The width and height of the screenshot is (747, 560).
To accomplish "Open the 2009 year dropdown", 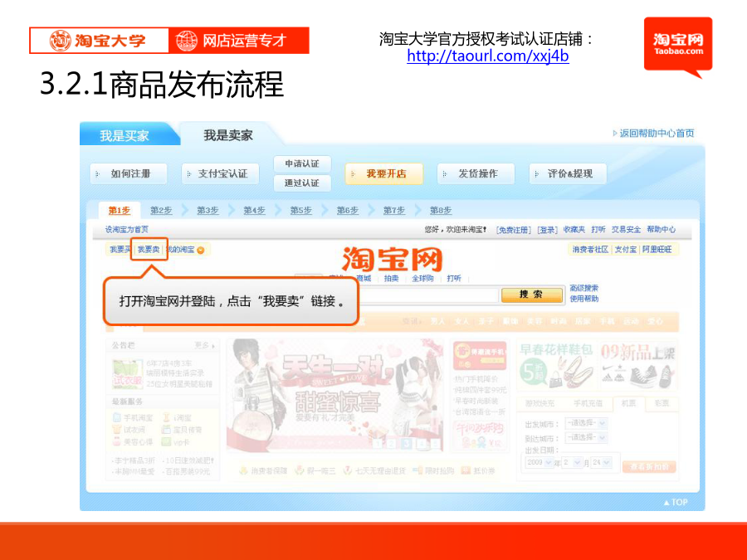I will point(539,463).
